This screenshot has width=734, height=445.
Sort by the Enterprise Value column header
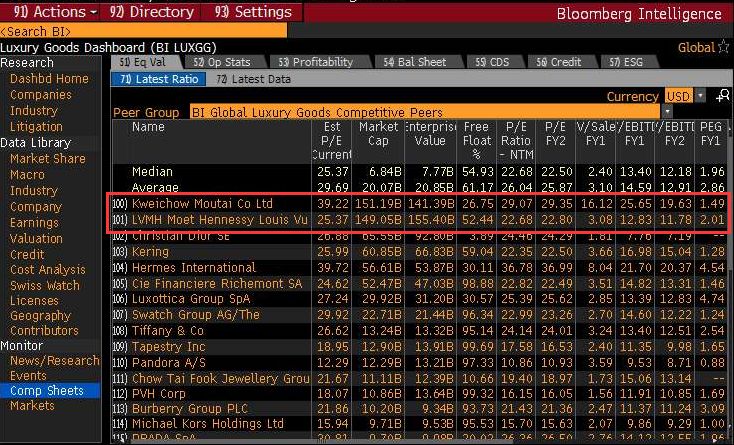[430, 134]
